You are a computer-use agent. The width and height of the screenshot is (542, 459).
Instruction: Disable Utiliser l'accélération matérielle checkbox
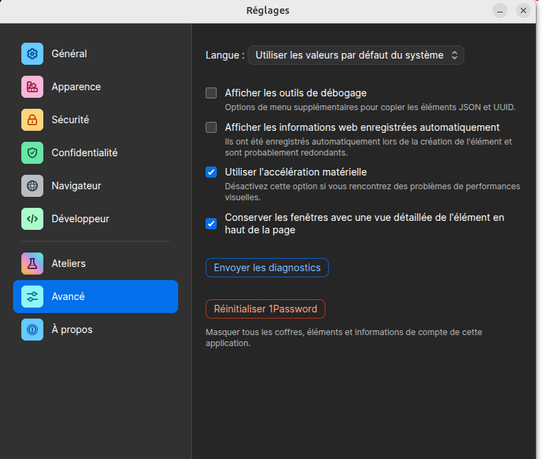click(x=211, y=172)
